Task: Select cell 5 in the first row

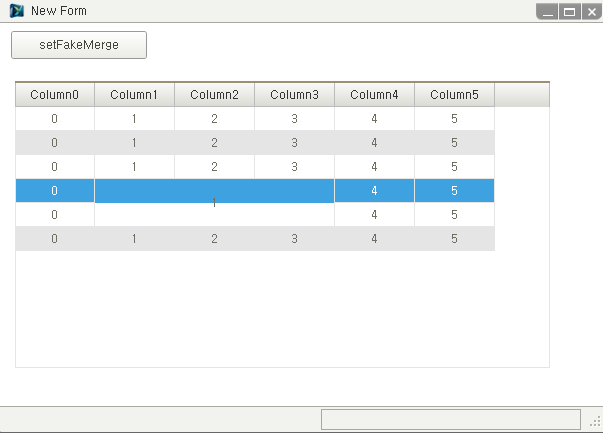Action: point(454,118)
